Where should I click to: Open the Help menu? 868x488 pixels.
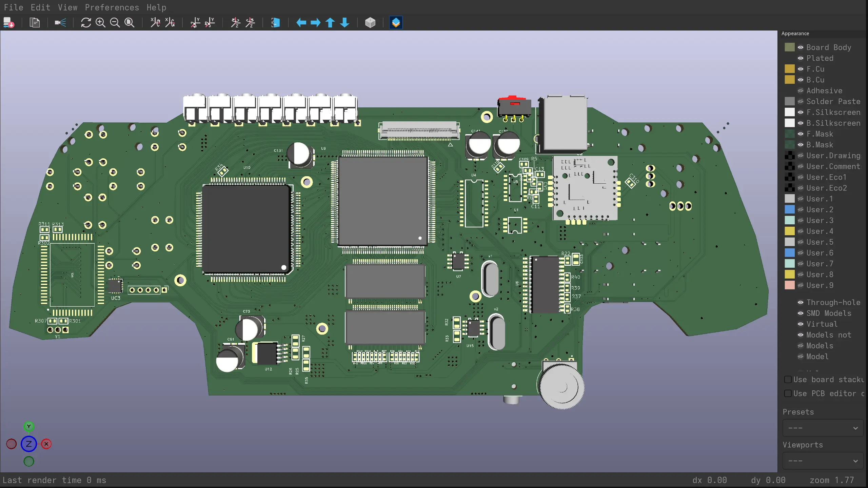pyautogui.click(x=156, y=7)
